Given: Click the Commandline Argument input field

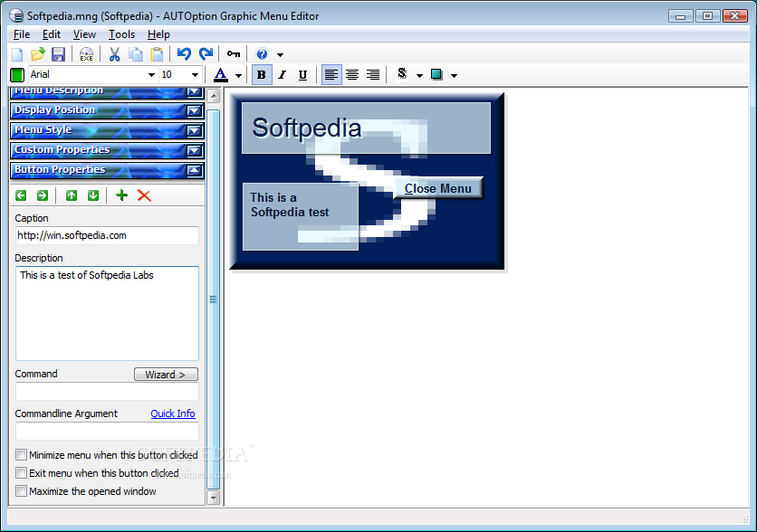Looking at the screenshot, I should (107, 431).
